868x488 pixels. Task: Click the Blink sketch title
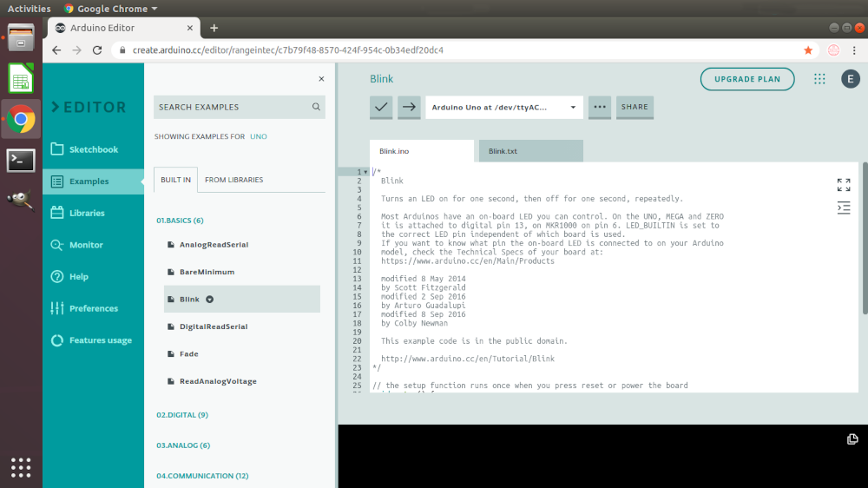(x=381, y=79)
